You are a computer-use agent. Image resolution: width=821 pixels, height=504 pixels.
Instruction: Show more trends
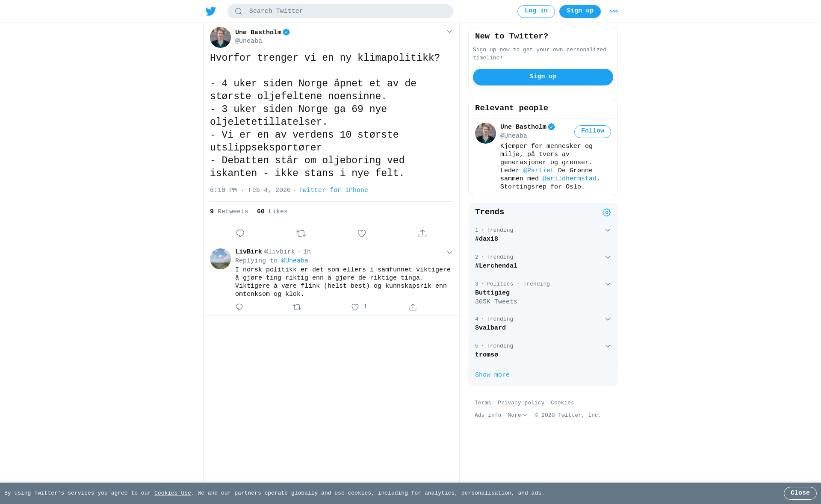[492, 375]
